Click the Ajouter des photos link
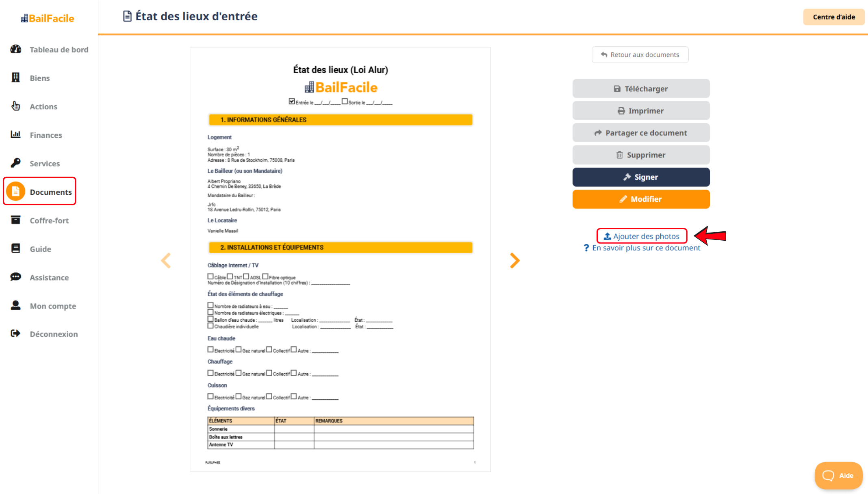 (x=642, y=236)
